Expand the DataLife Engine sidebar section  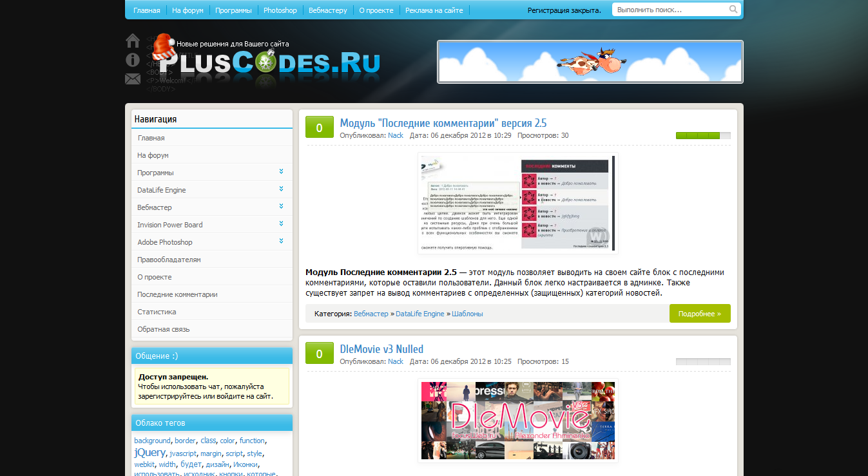pos(282,189)
